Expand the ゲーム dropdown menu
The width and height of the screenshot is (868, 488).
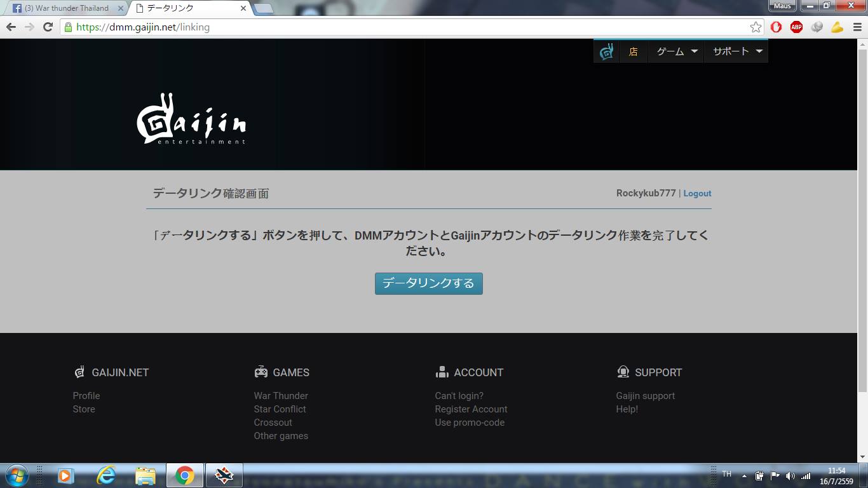(676, 51)
